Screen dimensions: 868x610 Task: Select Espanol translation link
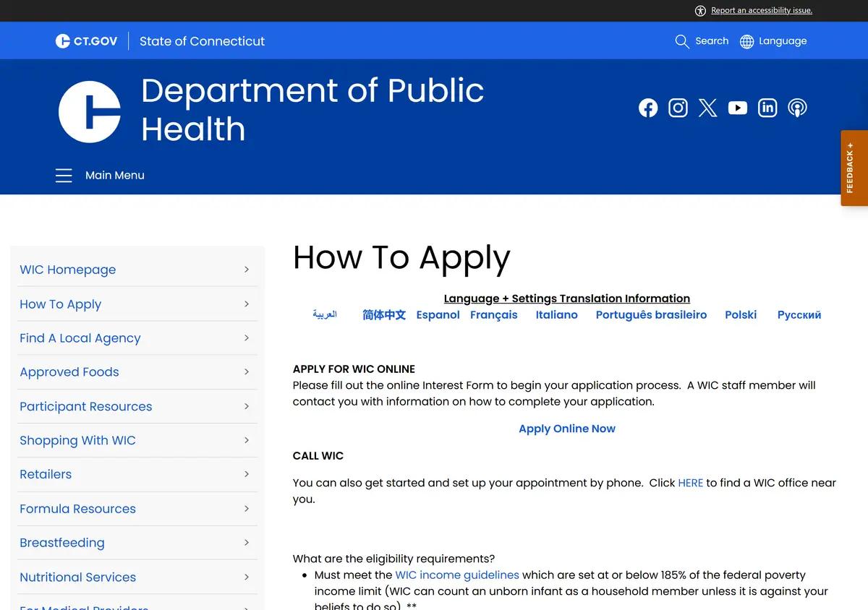[x=438, y=315]
